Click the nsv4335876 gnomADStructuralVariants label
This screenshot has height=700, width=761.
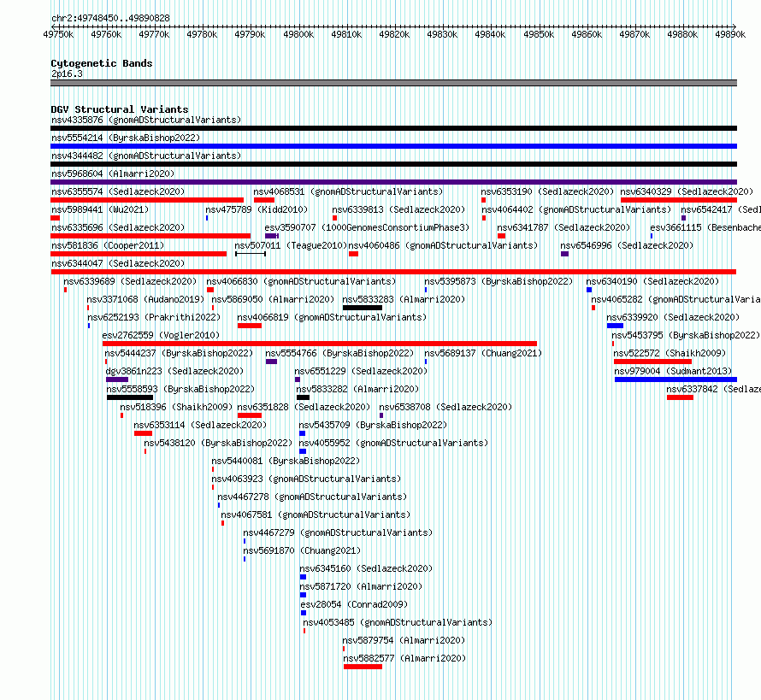tap(146, 120)
